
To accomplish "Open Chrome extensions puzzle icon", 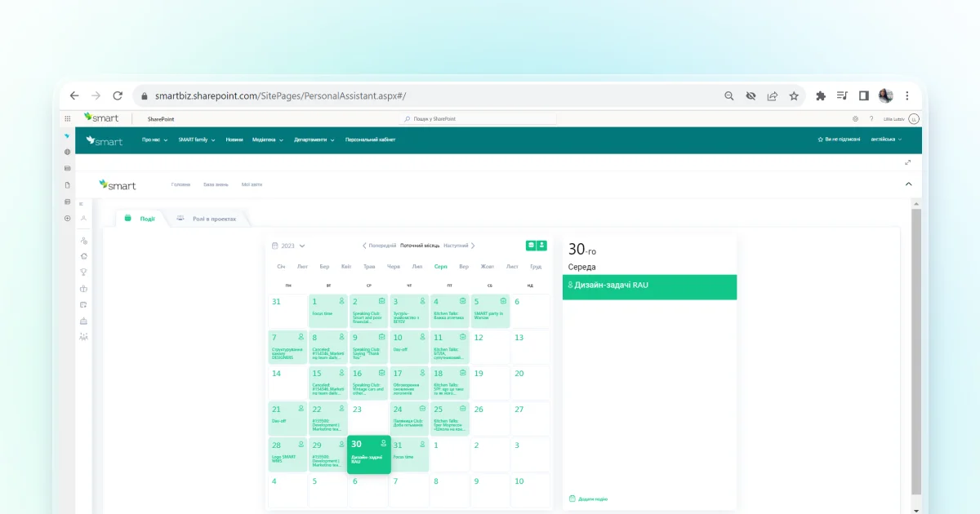I will coord(821,95).
